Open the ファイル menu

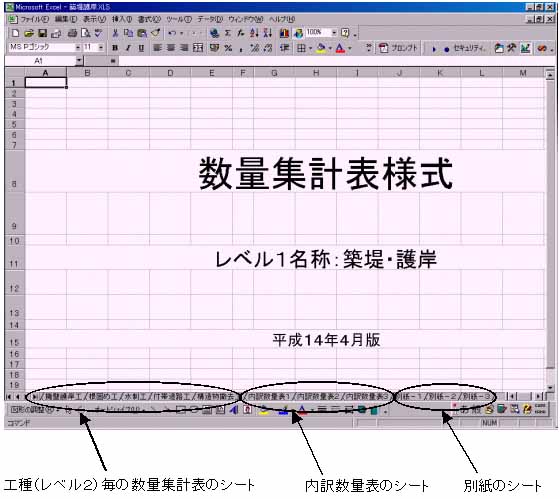[x=34, y=19]
